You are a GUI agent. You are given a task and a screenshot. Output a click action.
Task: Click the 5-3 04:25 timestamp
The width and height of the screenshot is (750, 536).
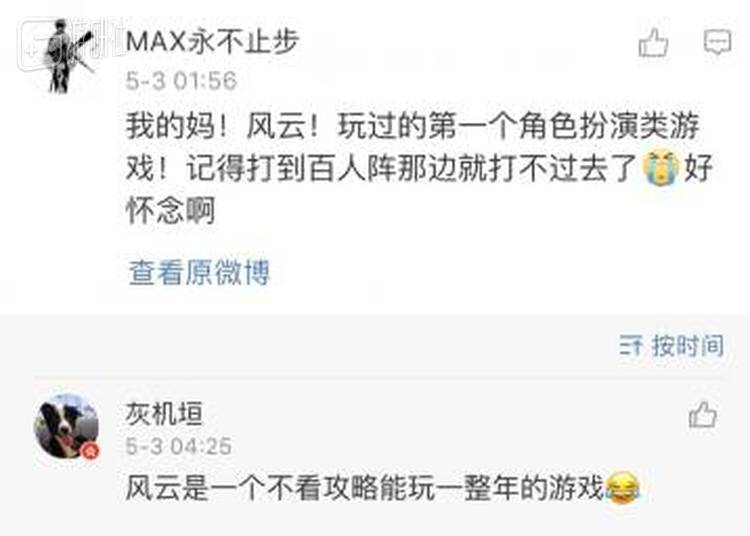179,446
